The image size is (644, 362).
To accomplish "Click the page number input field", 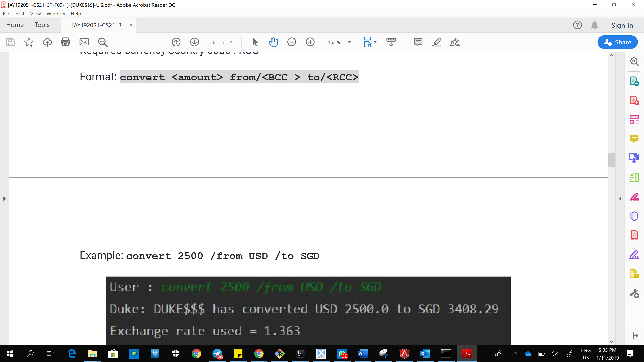I will [214, 42].
